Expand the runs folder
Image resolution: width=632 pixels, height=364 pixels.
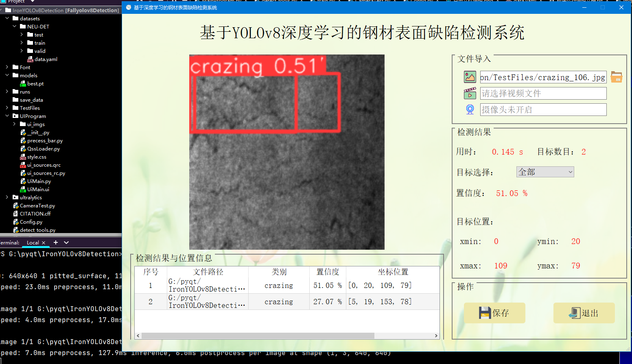point(7,92)
